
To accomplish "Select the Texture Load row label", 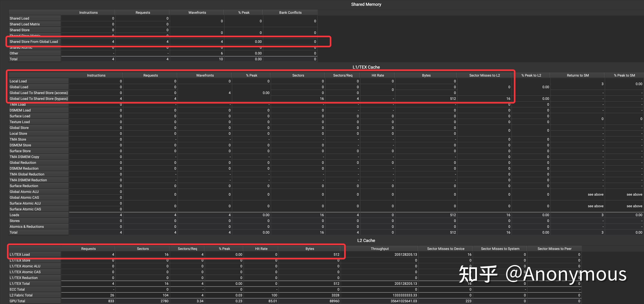I will click(x=20, y=122).
